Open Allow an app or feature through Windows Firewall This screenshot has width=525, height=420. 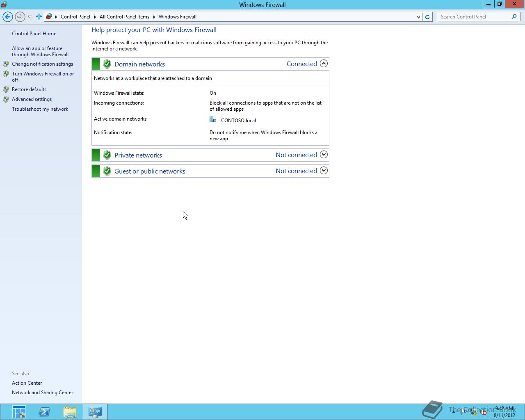click(x=40, y=51)
